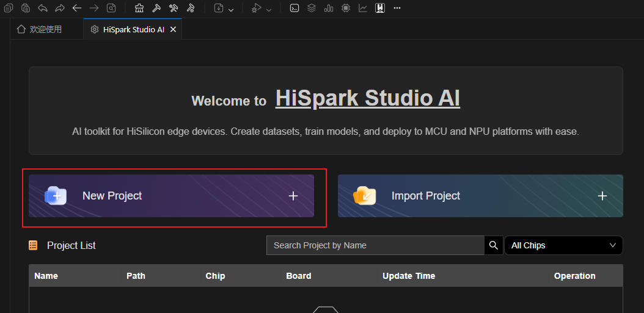Click the plus sign on Import Project
The image size is (644, 313).
[602, 196]
